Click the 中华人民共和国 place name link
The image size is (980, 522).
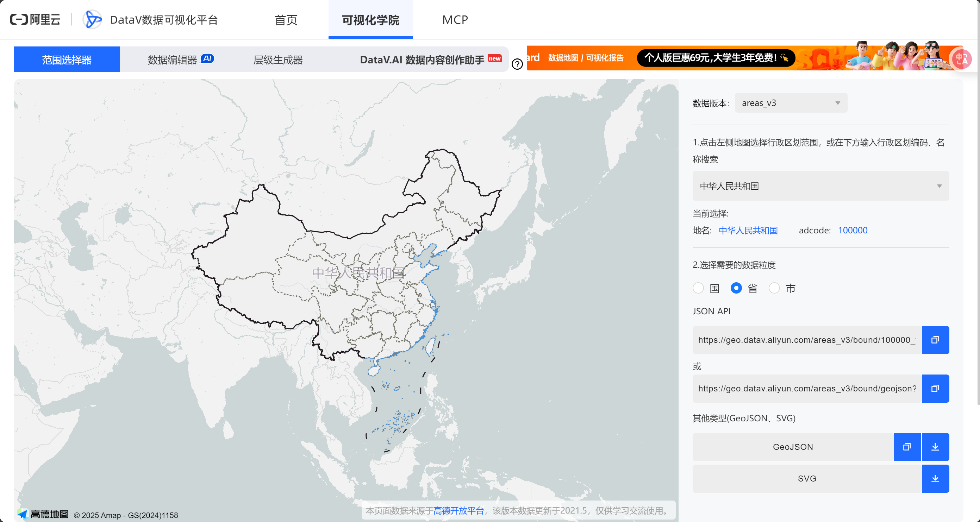point(748,231)
